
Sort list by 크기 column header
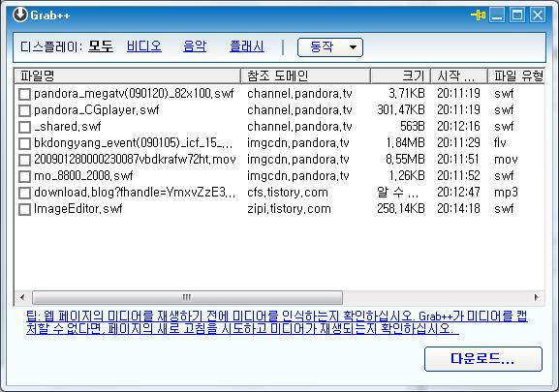400,75
